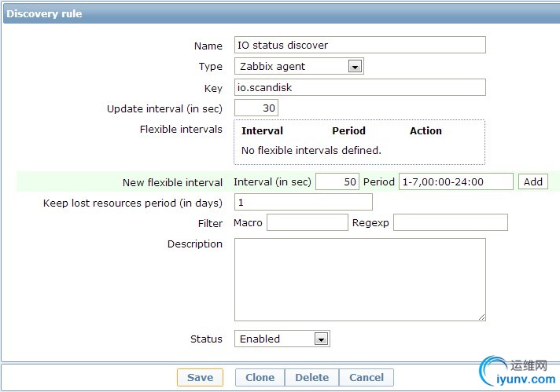The width and height of the screenshot is (560, 392).
Task: Click the Filter Regexp input box
Action: pos(451,222)
